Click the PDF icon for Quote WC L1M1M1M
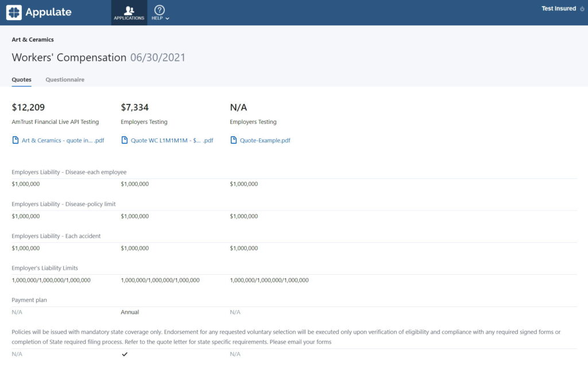The height and width of the screenshot is (365, 588). [125, 140]
